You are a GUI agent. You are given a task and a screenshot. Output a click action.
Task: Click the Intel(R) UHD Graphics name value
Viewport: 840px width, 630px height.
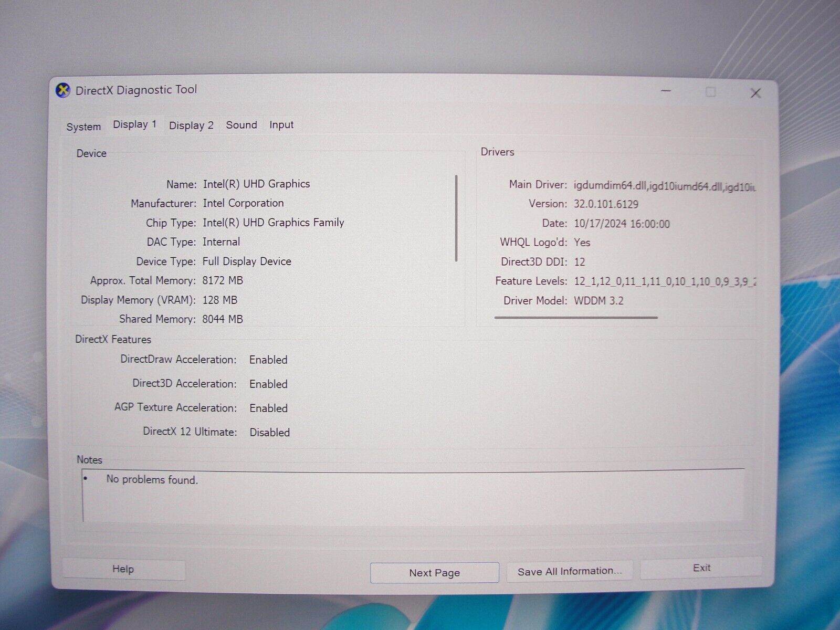point(256,184)
